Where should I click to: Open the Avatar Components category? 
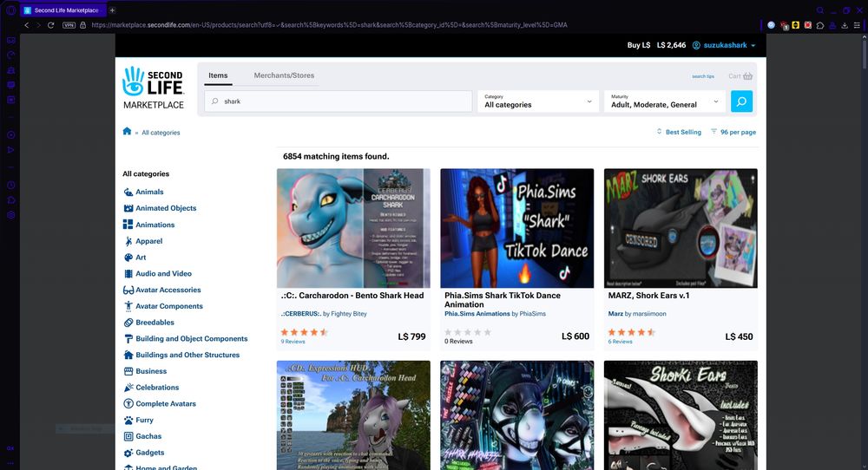(x=169, y=306)
